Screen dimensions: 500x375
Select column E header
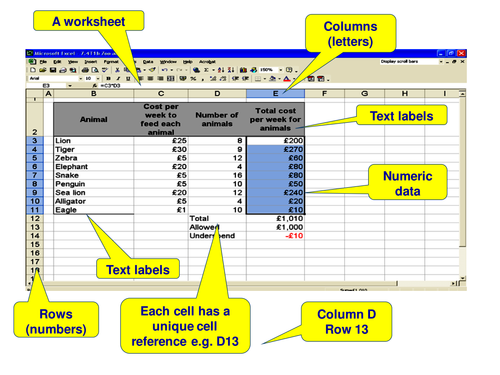275,94
